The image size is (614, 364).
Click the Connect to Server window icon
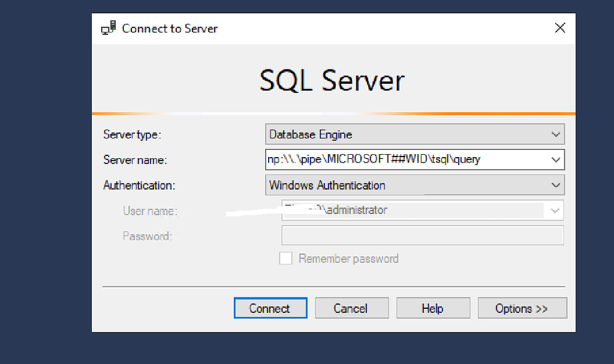click(108, 28)
